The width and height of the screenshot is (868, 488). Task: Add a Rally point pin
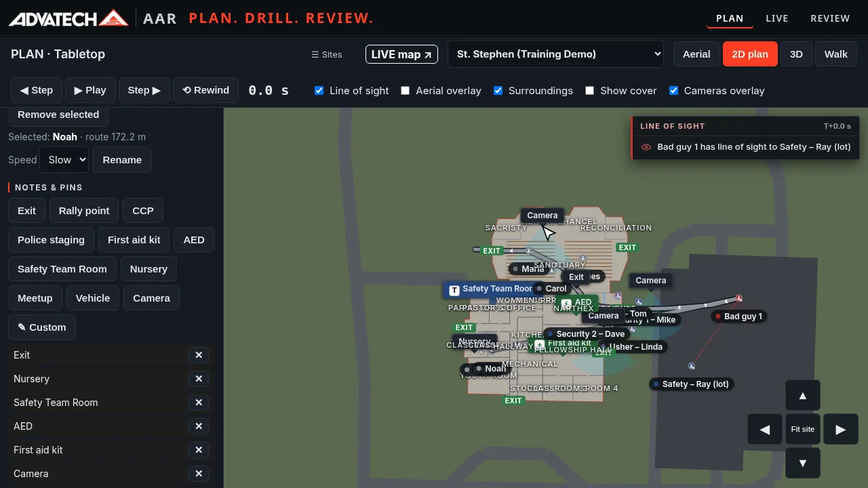84,211
